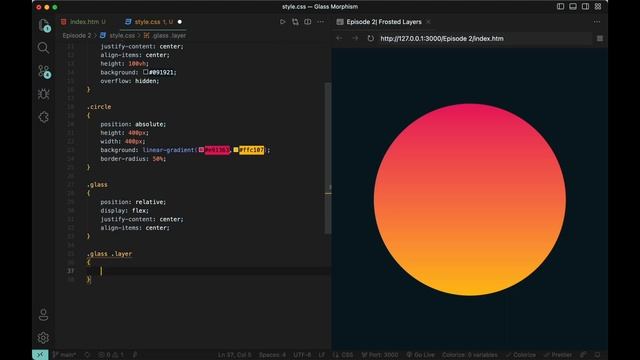The image size is (640, 360).
Task: Click the Run play icon in editor toolbar
Action: click(282, 22)
